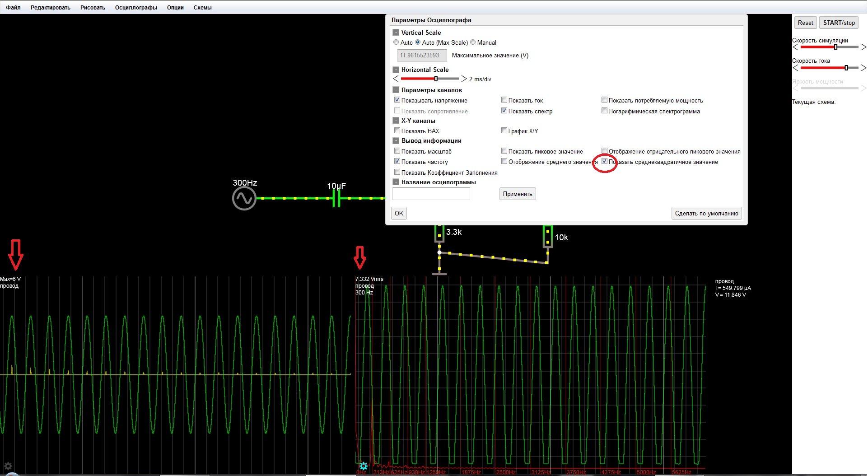Select the 10k resistor in the circuit
The height and width of the screenshot is (476, 868).
[547, 237]
